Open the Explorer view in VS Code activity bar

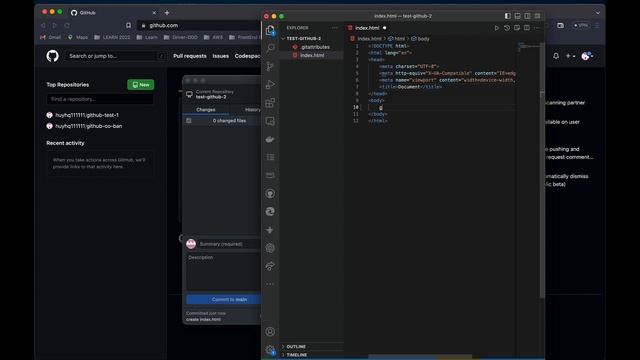pyautogui.click(x=270, y=30)
